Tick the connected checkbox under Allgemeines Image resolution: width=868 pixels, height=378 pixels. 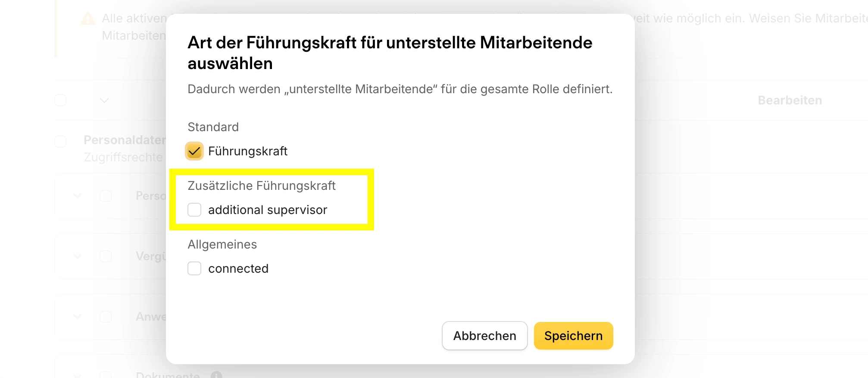(194, 268)
